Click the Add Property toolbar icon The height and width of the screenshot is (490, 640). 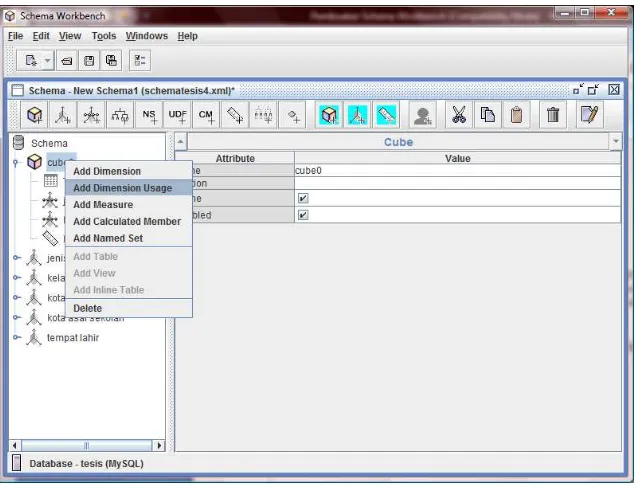(x=293, y=115)
